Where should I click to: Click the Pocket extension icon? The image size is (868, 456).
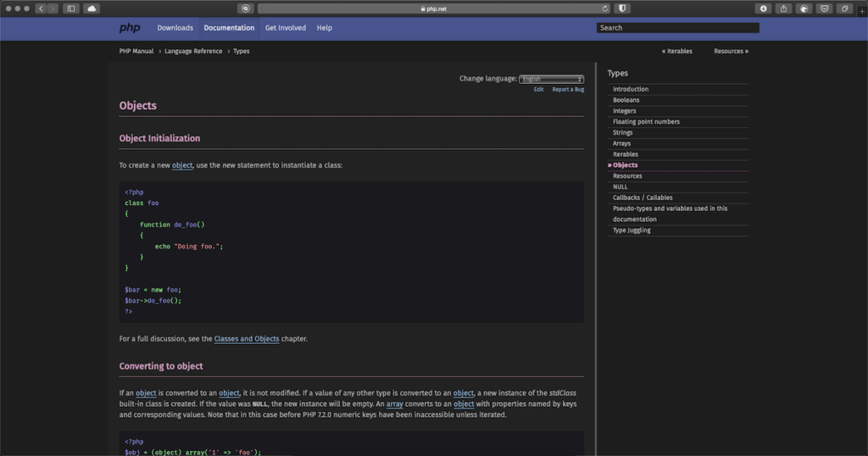click(824, 8)
